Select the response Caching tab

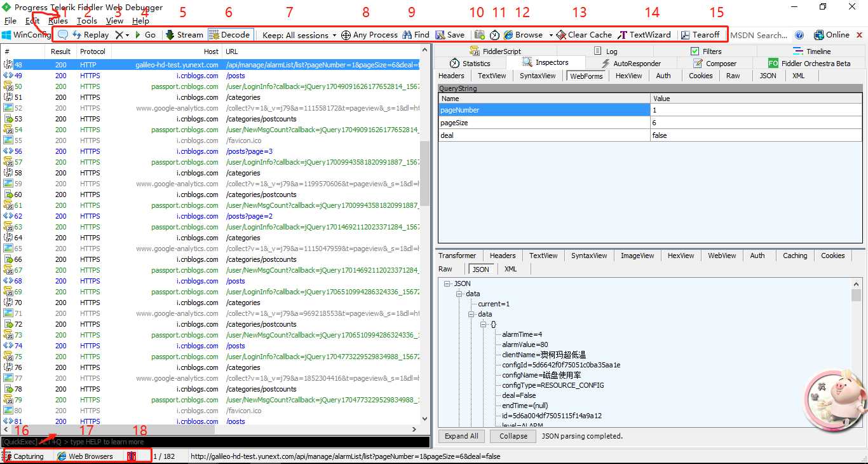tap(794, 256)
